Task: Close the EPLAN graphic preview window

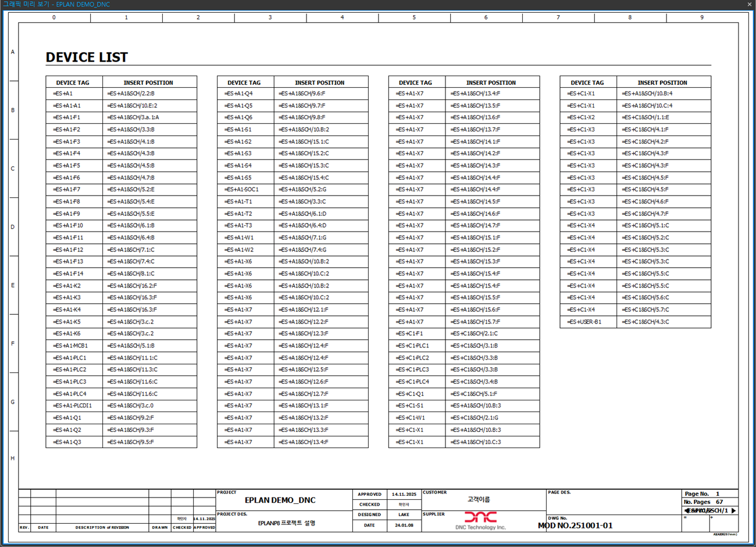Action: 750,4
